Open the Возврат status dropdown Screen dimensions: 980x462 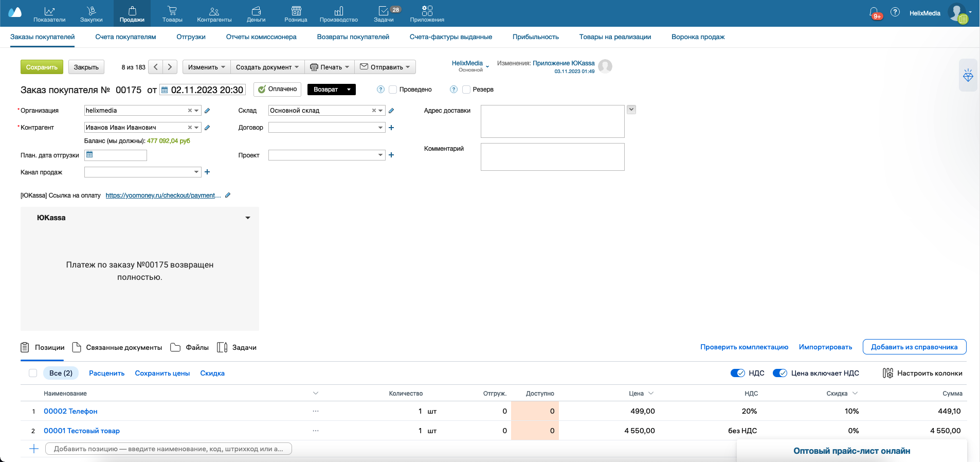[331, 90]
